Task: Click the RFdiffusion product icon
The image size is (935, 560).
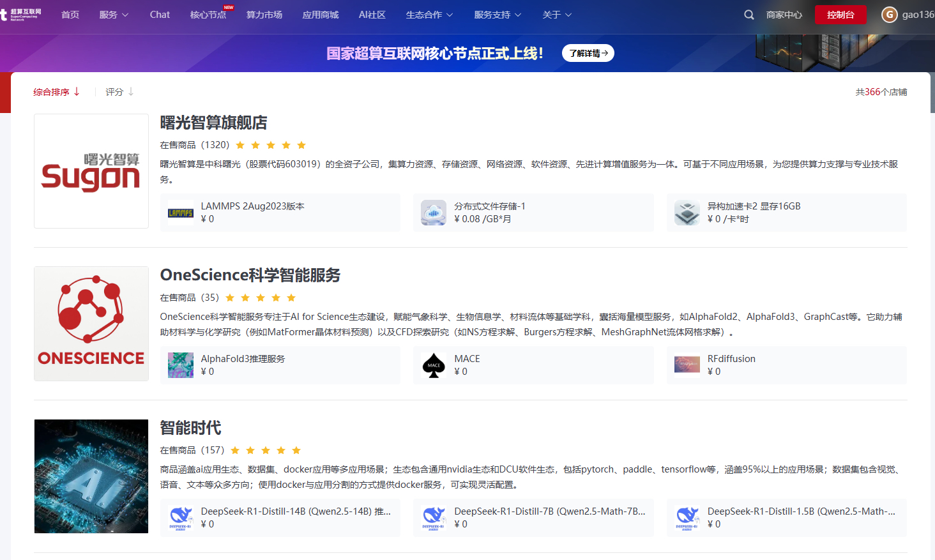Action: pyautogui.click(x=687, y=365)
